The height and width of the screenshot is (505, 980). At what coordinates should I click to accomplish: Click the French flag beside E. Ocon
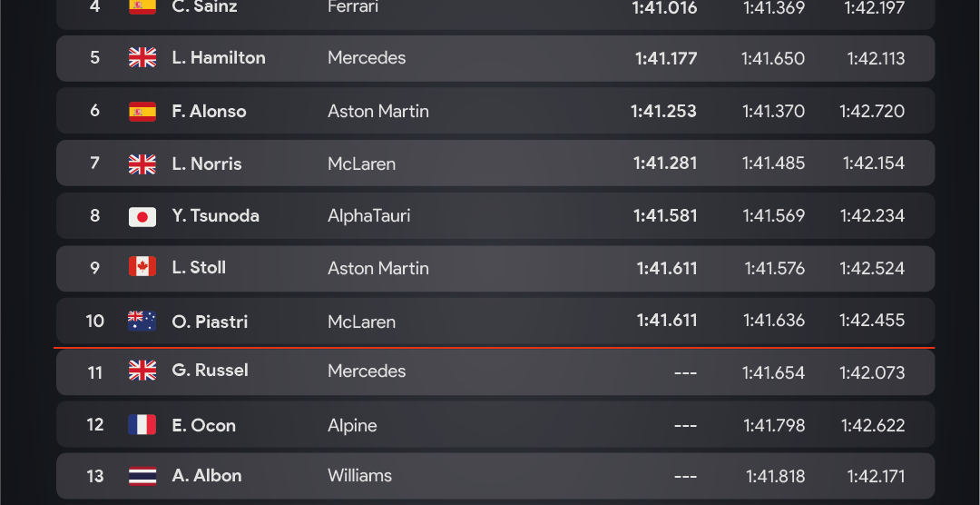pyautogui.click(x=142, y=425)
